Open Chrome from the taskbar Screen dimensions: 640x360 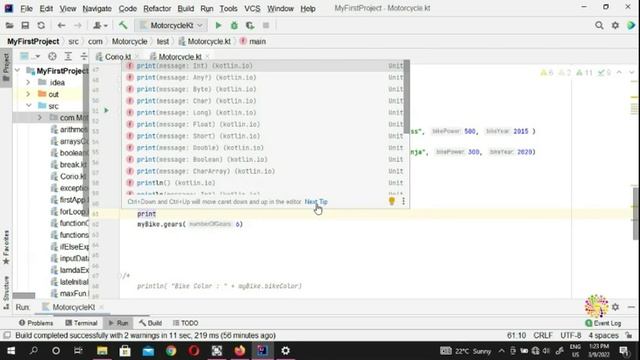171,351
